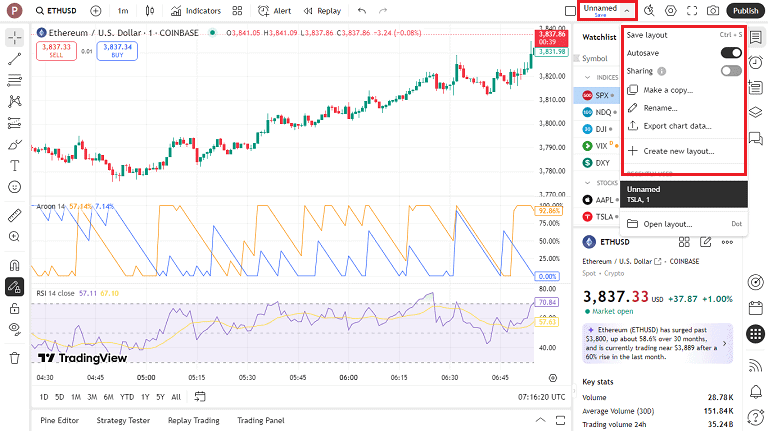The width and height of the screenshot is (768, 431).
Task: Open the Trading Panel tab
Action: click(261, 420)
